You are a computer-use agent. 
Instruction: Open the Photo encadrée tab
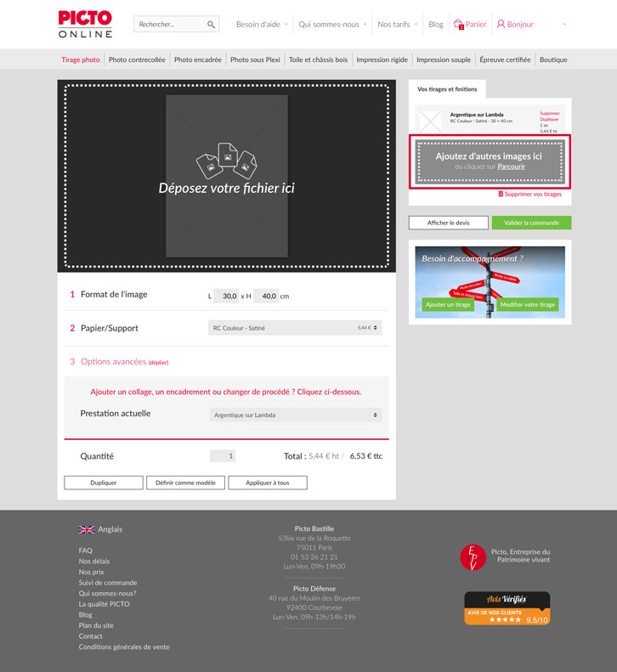(197, 60)
